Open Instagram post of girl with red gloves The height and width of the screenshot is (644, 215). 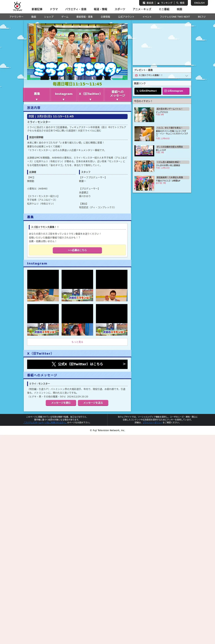77,320
